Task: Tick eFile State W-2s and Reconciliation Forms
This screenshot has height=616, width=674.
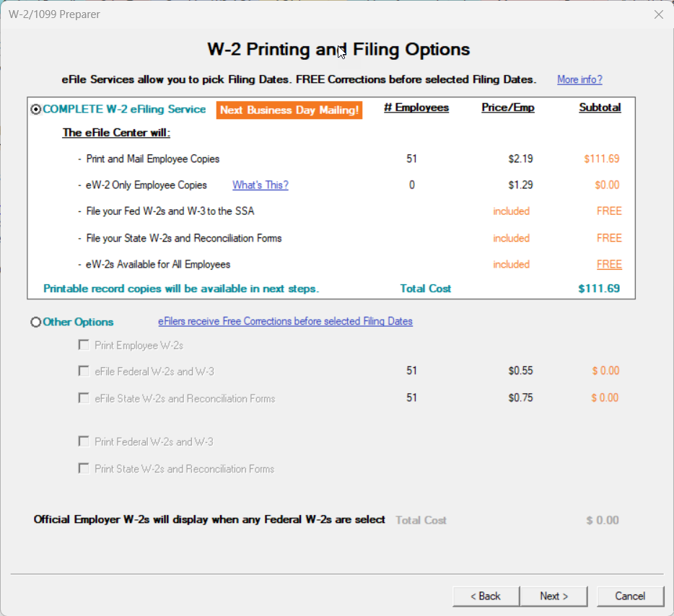Action: (x=84, y=398)
